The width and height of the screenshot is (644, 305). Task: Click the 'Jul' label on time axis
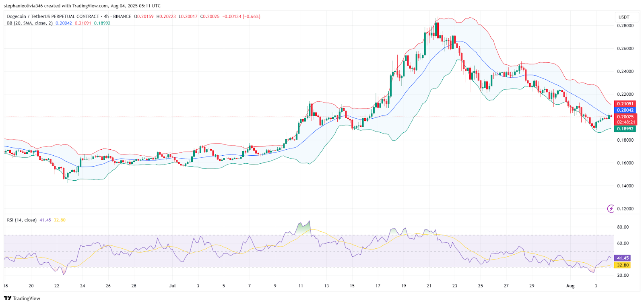tap(172, 286)
